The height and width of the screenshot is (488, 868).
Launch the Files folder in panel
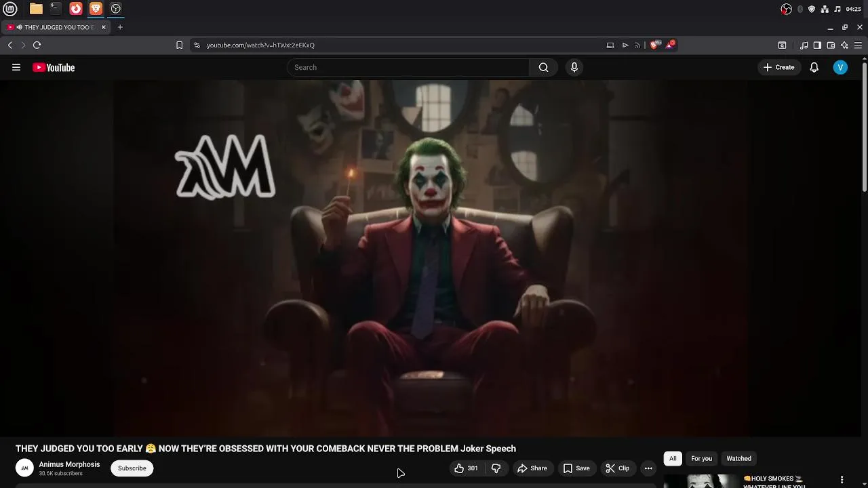pos(36,9)
